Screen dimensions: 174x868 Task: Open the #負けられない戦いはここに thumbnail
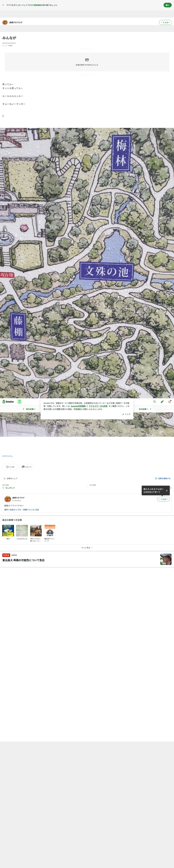click(x=36, y=530)
